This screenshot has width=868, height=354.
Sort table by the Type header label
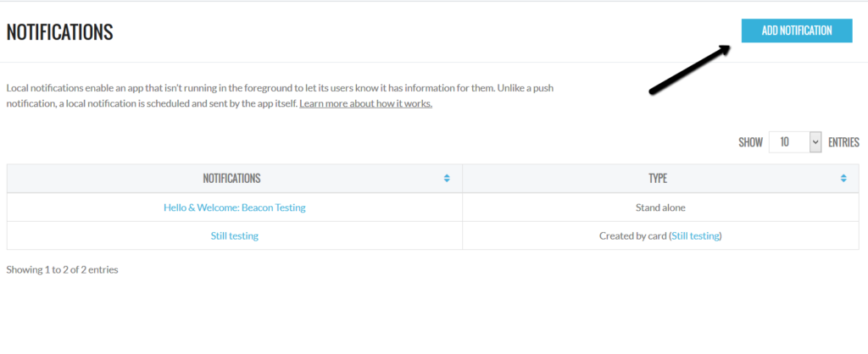[657, 179]
